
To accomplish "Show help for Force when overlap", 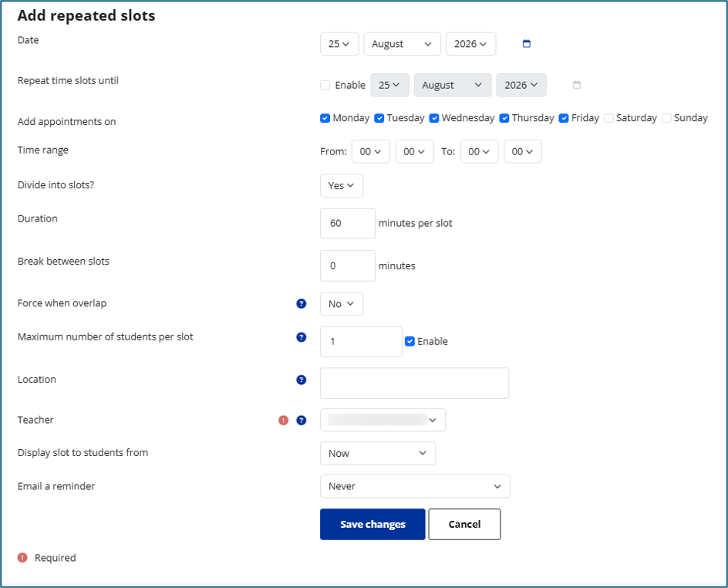I will point(302,304).
